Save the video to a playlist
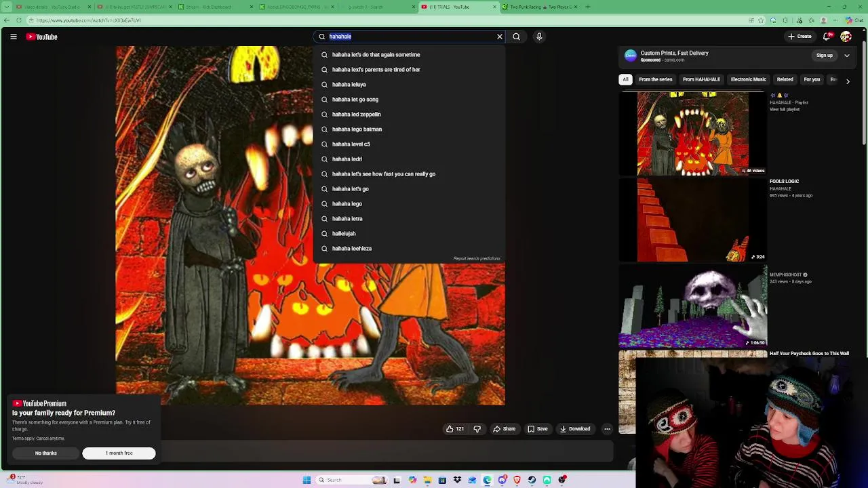Image resolution: width=868 pixels, height=488 pixels. 538,429
